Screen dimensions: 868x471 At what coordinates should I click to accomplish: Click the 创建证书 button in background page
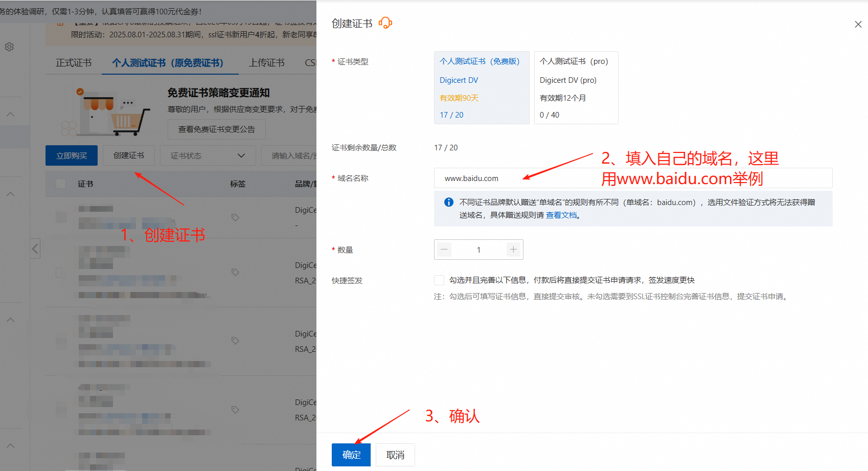click(129, 155)
